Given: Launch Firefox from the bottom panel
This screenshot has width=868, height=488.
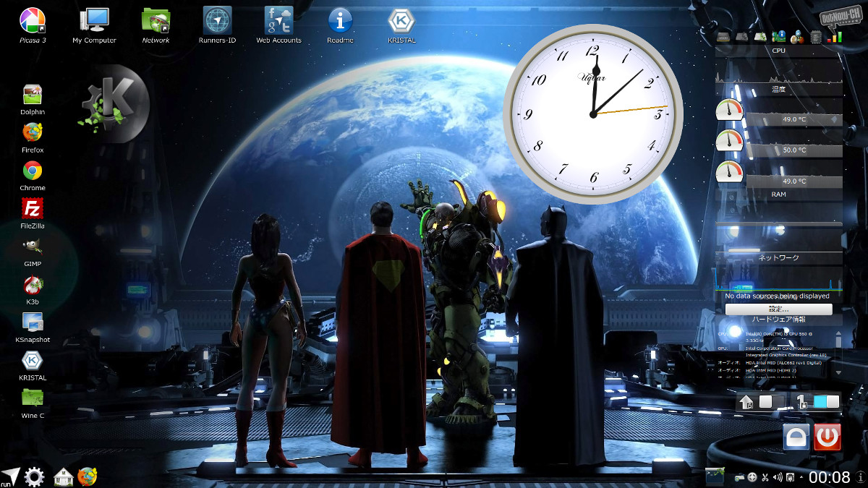Looking at the screenshot, I should click(88, 476).
